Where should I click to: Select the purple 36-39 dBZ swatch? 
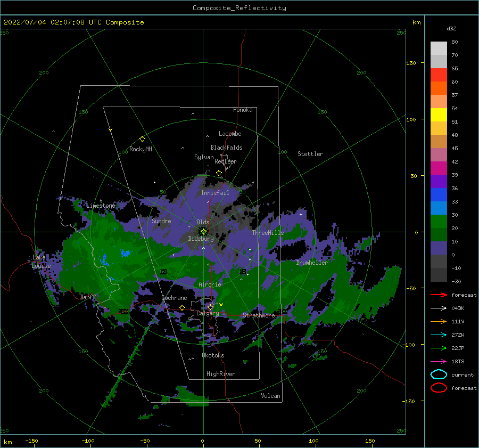pyautogui.click(x=439, y=182)
